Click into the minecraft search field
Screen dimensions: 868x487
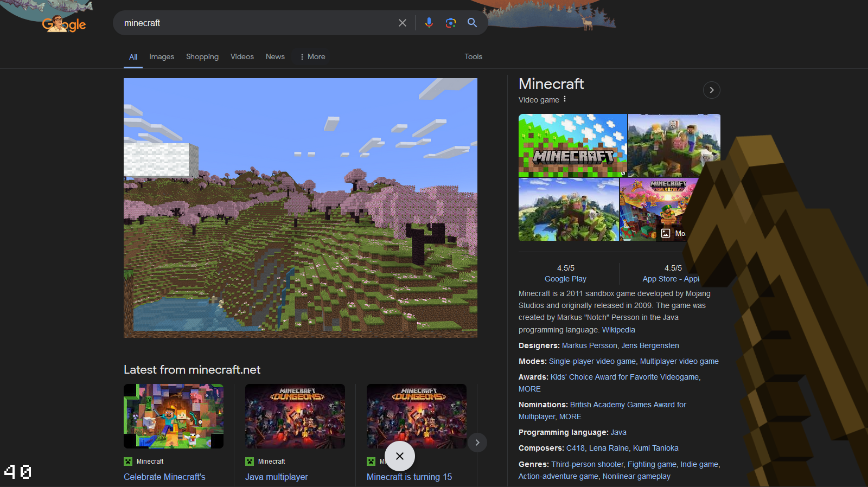[255, 23]
